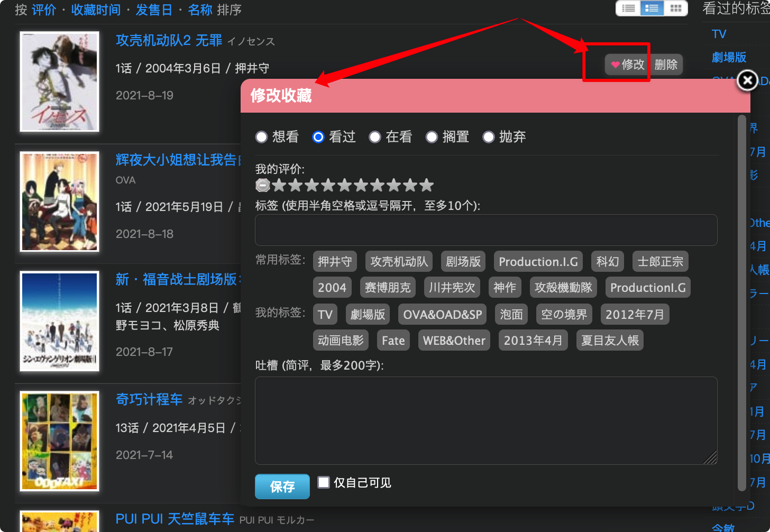Close the 修改收藏 dialog with X icon
The height and width of the screenshot is (532, 770).
tap(747, 80)
